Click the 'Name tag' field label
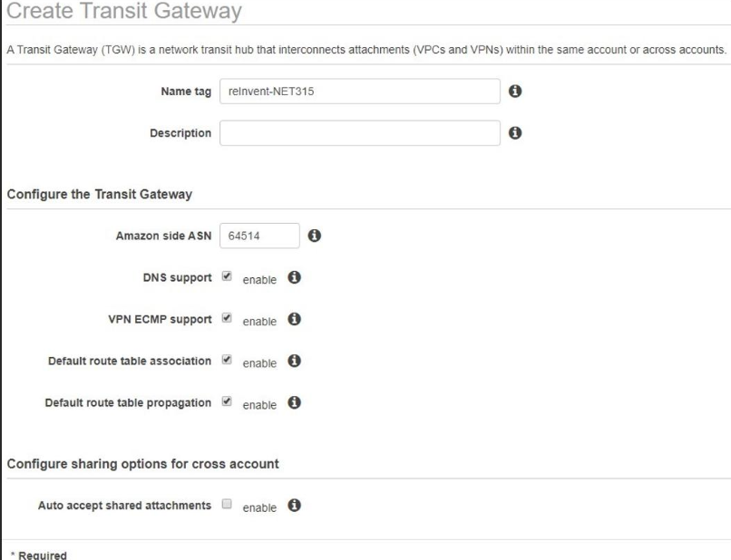This screenshot has height=560, width=731. (x=186, y=92)
